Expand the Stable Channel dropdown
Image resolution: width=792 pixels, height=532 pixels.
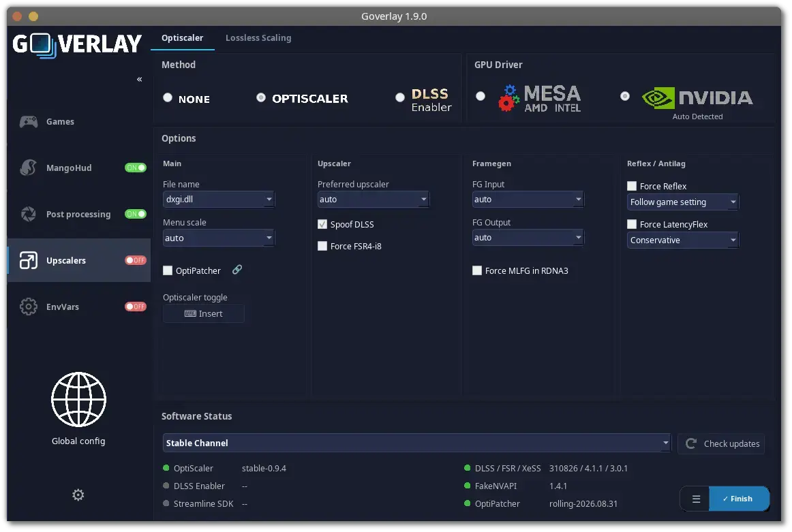pos(416,443)
